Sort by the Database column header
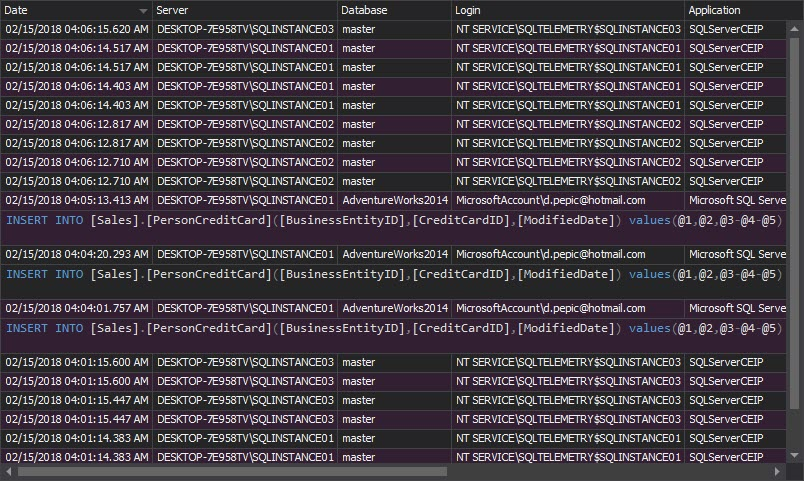 (394, 10)
